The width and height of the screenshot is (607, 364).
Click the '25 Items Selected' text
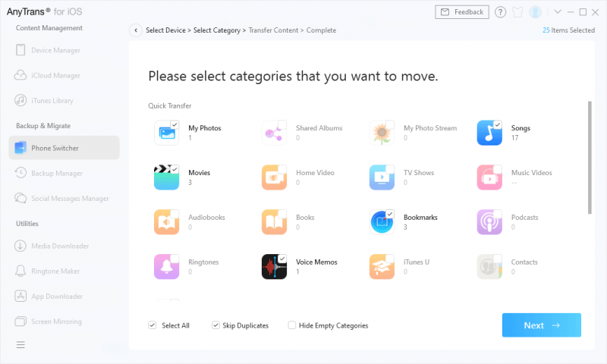click(568, 30)
